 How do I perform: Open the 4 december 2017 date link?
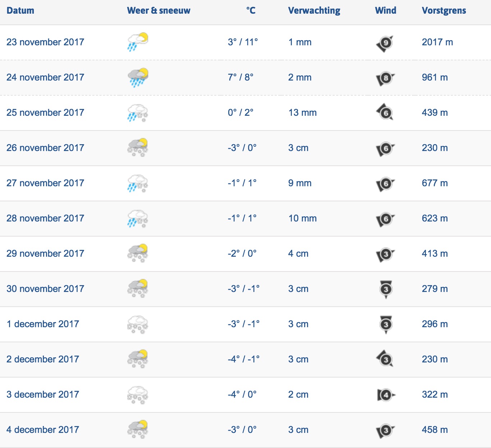click(x=43, y=430)
